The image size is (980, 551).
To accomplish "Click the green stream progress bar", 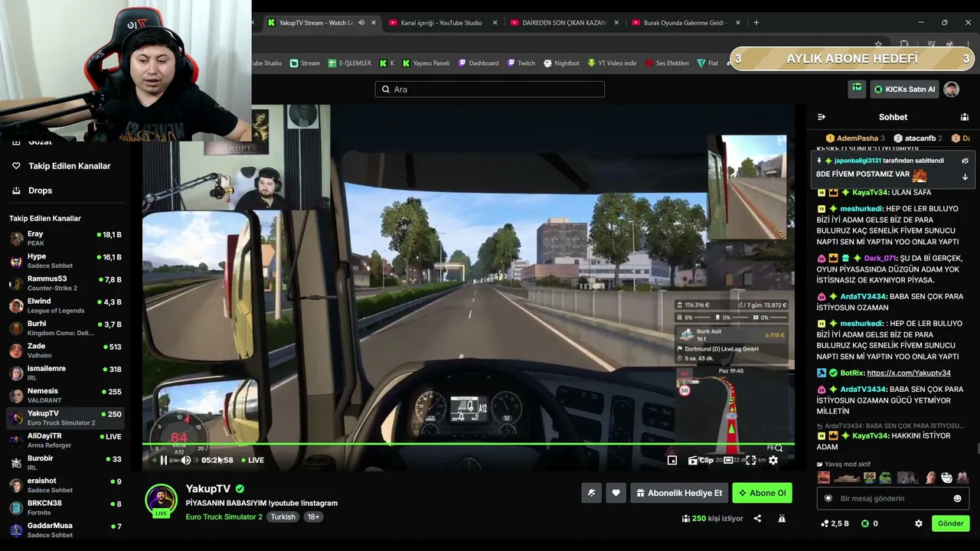I will coord(468,444).
